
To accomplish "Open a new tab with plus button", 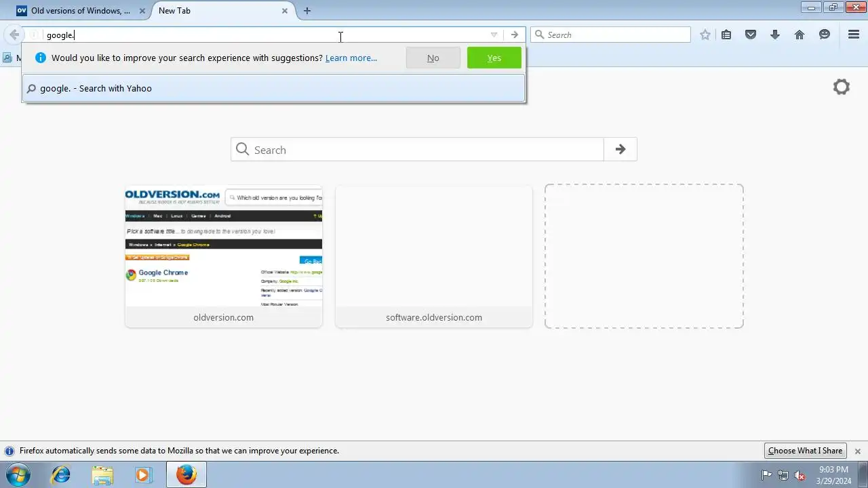I will point(307,10).
